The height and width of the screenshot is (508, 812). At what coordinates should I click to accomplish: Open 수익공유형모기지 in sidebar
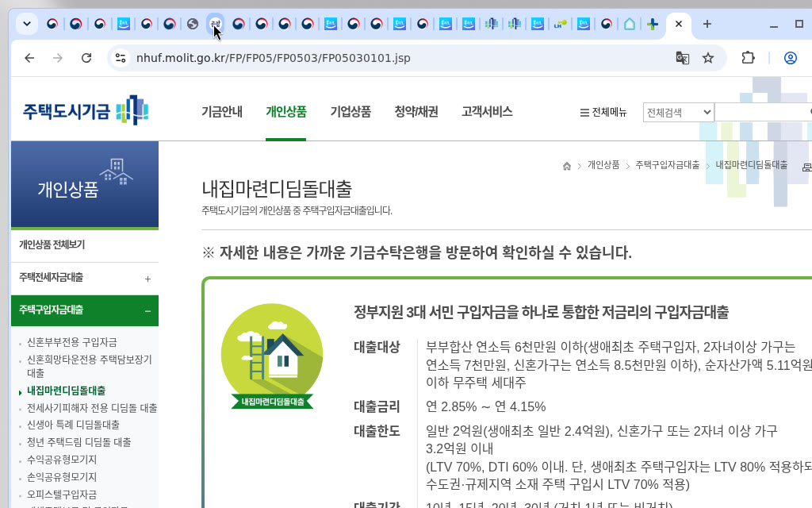[62, 460]
